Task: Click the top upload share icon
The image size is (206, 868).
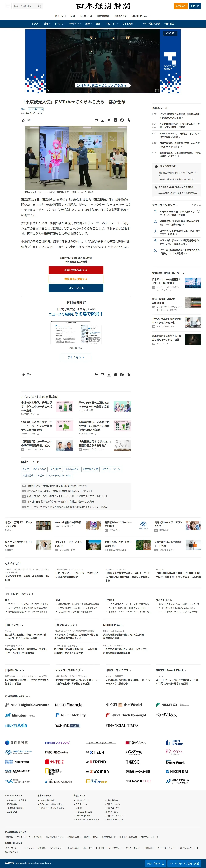Action: [128, 120]
